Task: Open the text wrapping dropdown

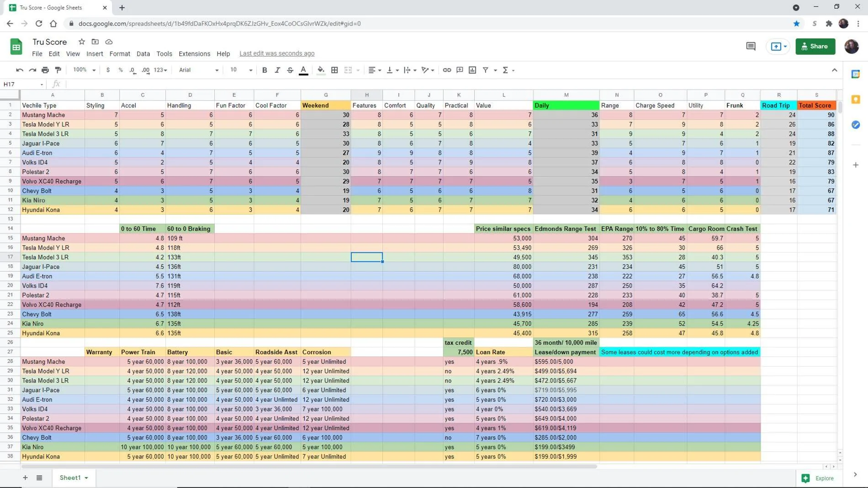Action: click(x=410, y=70)
